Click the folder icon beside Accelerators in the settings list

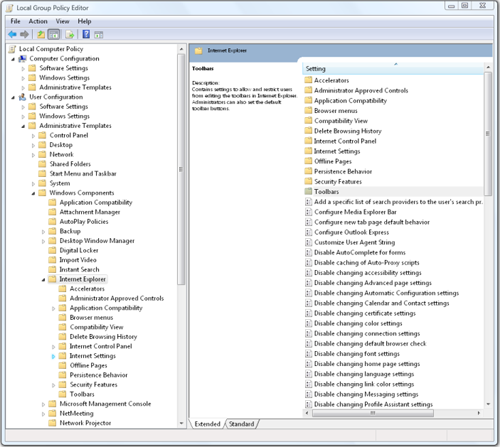308,80
